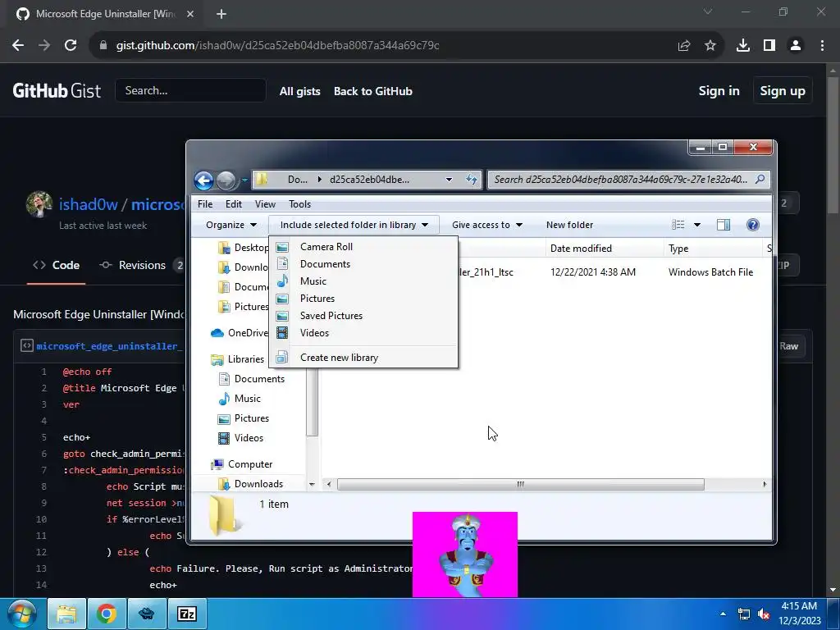The image size is (840, 630).
Task: Click the network tray icon
Action: (x=743, y=614)
